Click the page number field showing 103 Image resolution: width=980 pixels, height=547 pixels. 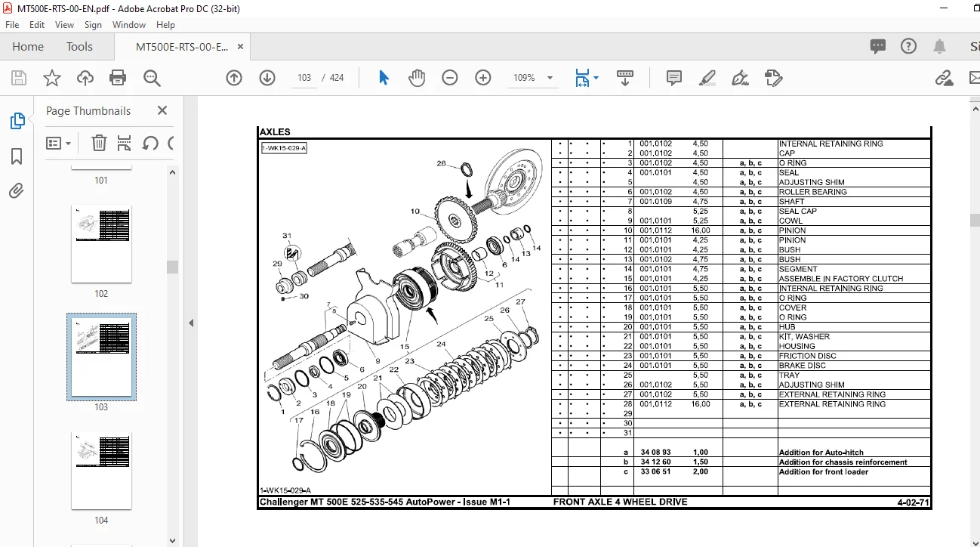[304, 78]
